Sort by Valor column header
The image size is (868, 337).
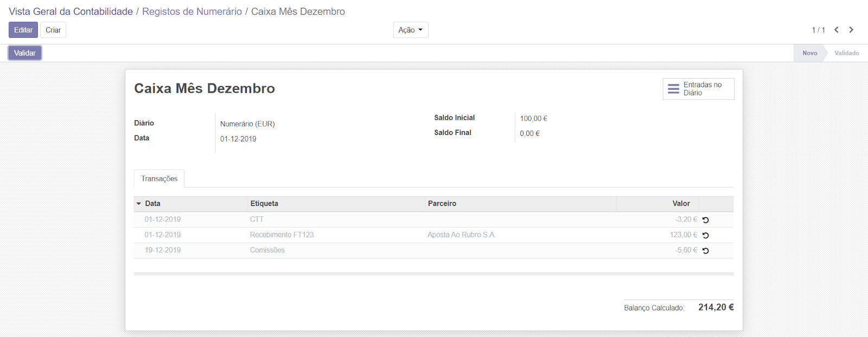[x=681, y=204]
